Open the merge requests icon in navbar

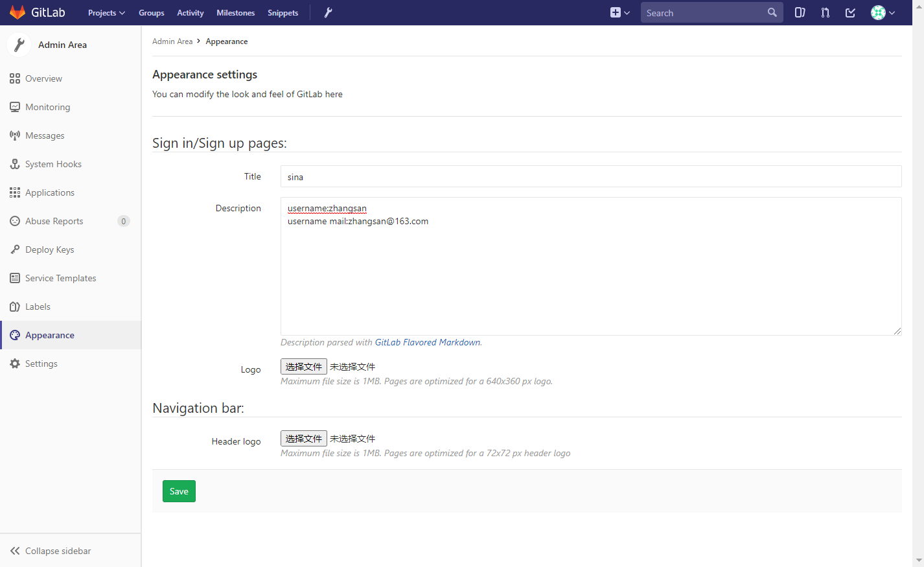(x=826, y=12)
